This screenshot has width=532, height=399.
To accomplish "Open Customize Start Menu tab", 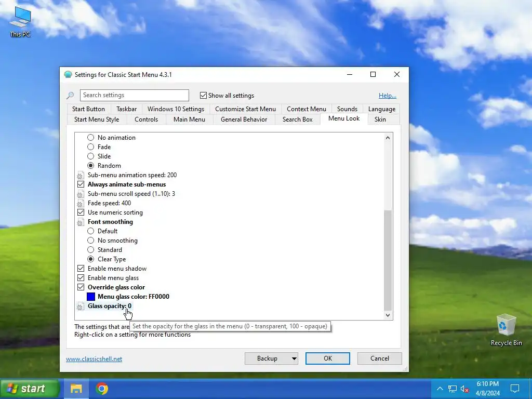I will point(245,109).
